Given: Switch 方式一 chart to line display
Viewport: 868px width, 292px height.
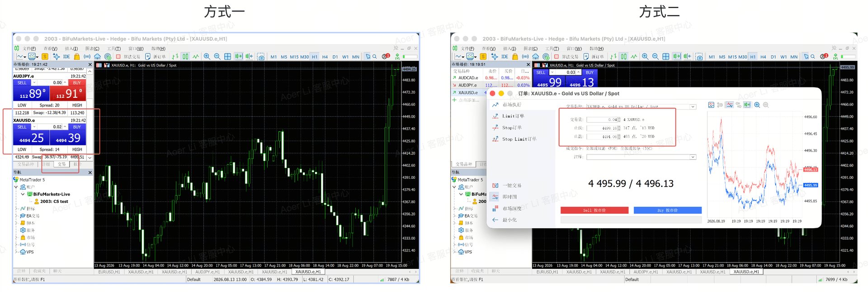Looking at the screenshot, I should tap(196, 57).
